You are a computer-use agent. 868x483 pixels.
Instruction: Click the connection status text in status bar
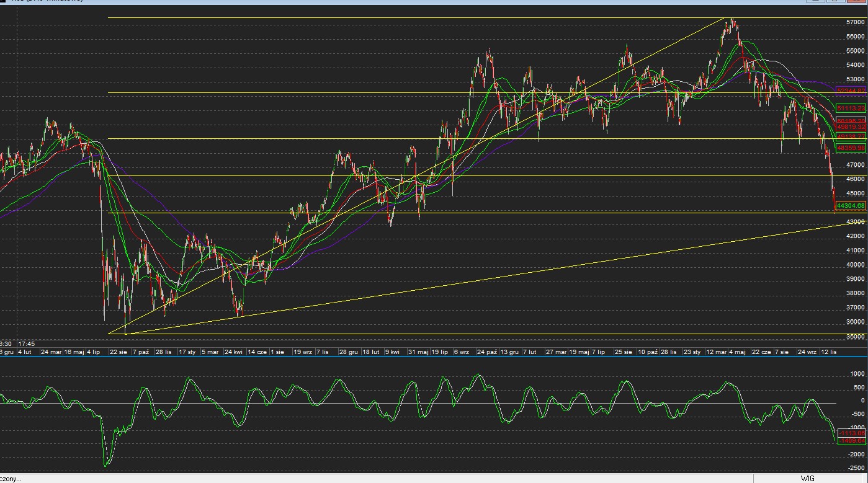tap(11, 479)
